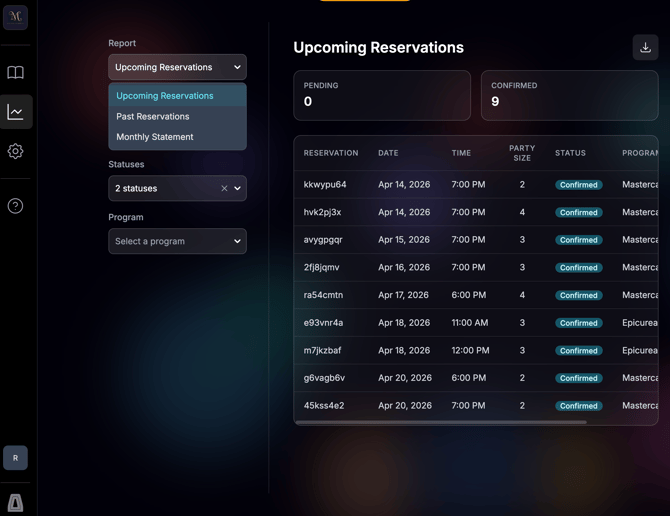This screenshot has width=670, height=516.
Task: Clear the 2 statuses selection
Action: pyautogui.click(x=224, y=188)
